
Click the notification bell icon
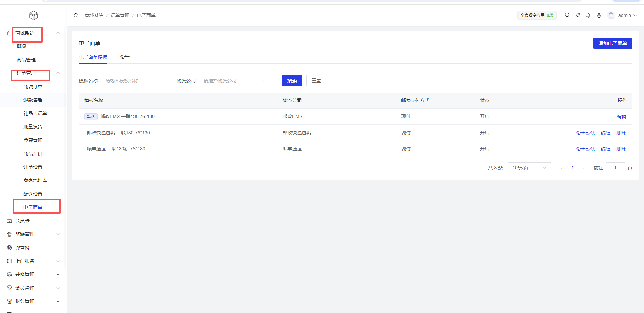coord(588,15)
